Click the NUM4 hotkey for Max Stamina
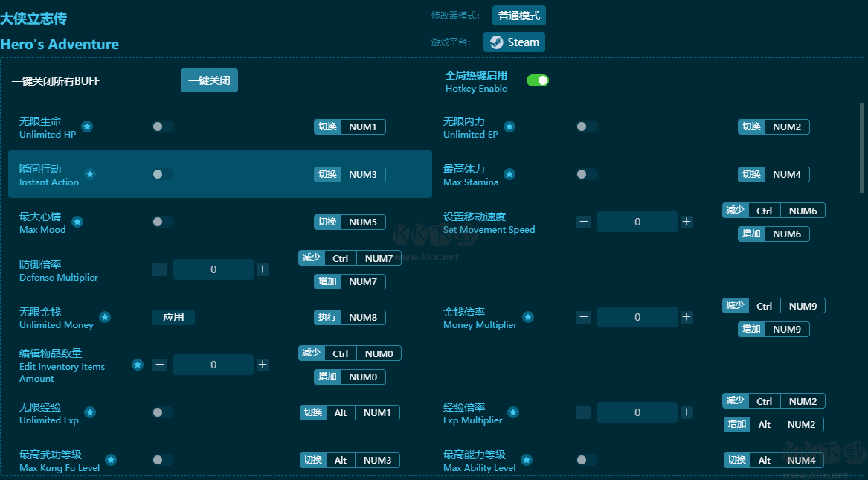 [774, 174]
